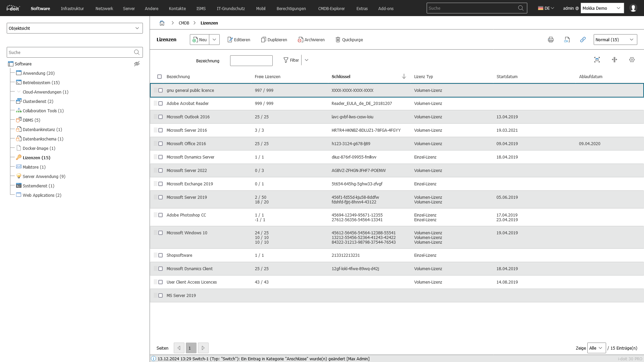Click the Filter button
Screen dimensions: 644x362
(291, 60)
